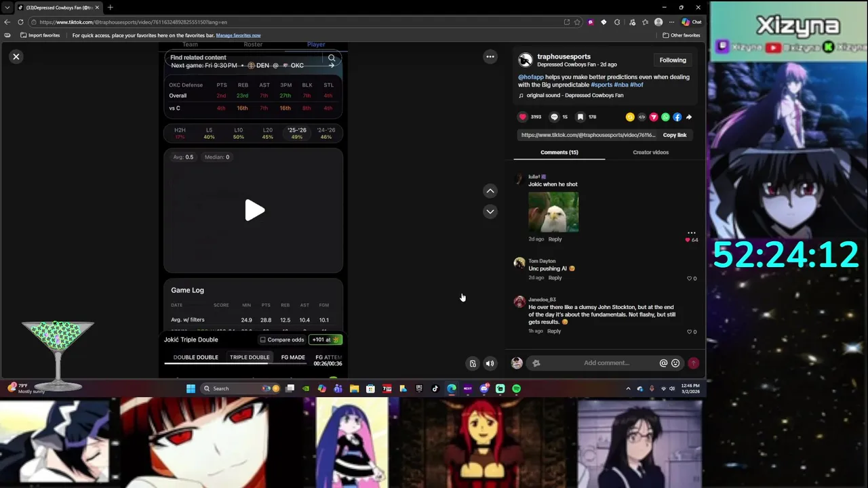Screen dimensions: 868x488
Task: Open the weather widget showing 79°F
Action: [x=26, y=388]
